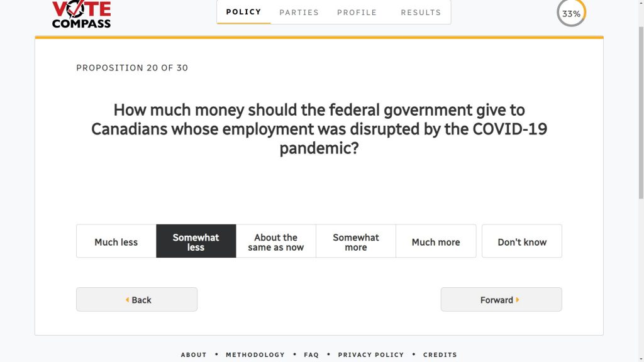Select the Much less answer
Image resolution: width=644 pixels, height=362 pixels.
(116, 241)
